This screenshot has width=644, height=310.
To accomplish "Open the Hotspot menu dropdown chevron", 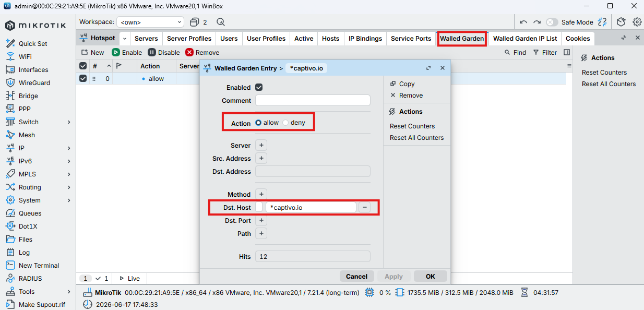I will [125, 38].
